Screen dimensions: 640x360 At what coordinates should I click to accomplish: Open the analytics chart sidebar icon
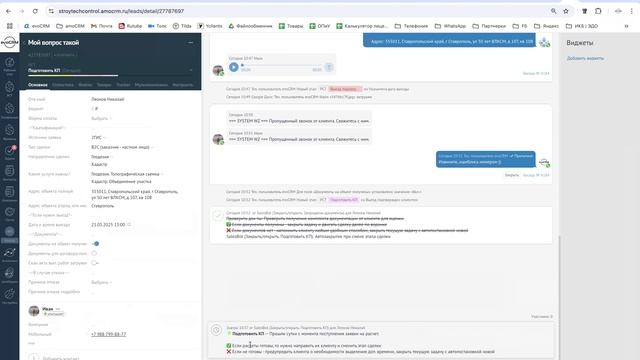[x=9, y=253]
